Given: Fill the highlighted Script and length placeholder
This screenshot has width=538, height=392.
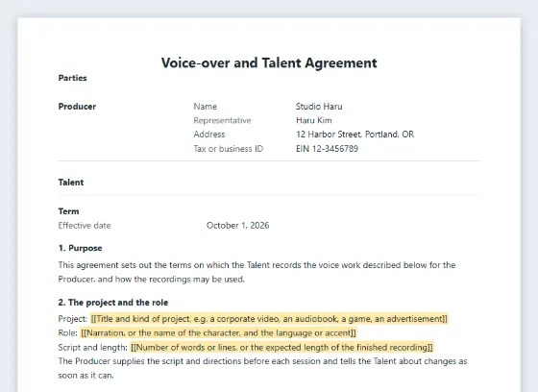Looking at the screenshot, I should 281,348.
